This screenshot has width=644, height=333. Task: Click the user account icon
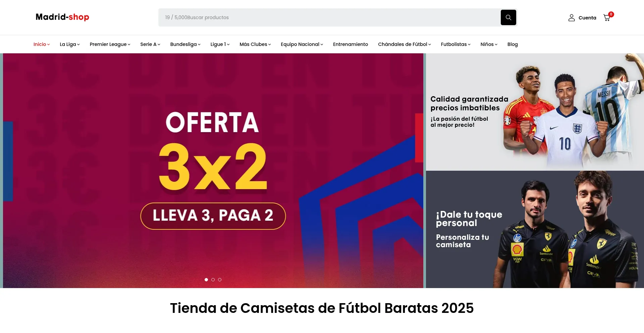click(x=572, y=18)
